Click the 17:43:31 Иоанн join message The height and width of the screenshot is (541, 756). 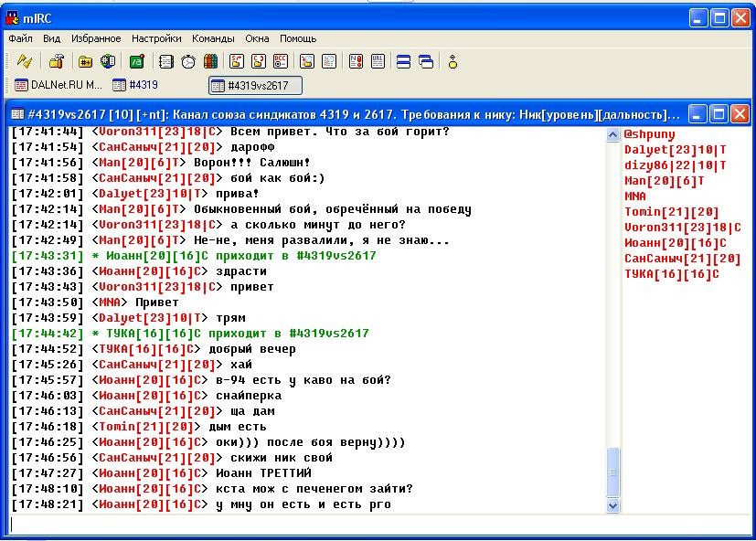click(x=194, y=256)
